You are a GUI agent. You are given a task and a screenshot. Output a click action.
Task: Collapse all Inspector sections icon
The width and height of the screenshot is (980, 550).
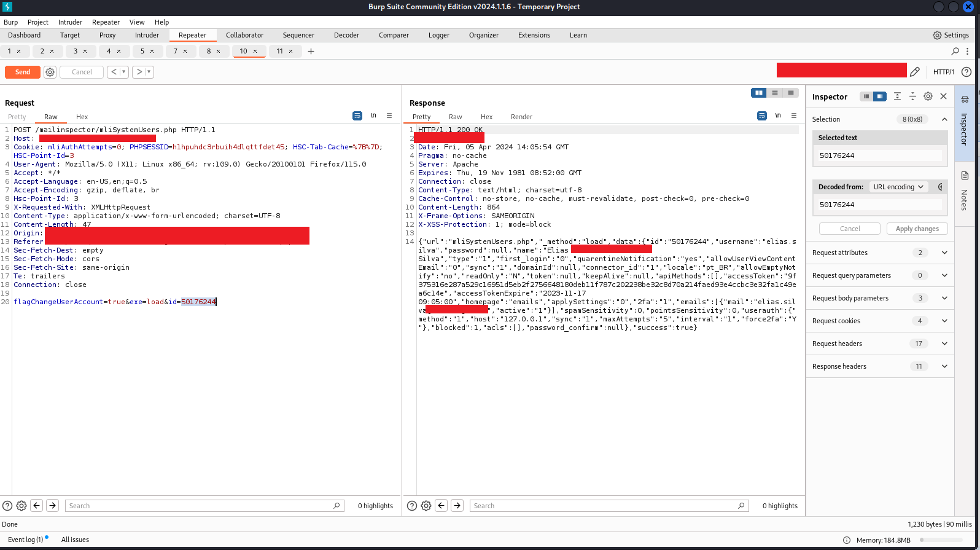click(912, 96)
